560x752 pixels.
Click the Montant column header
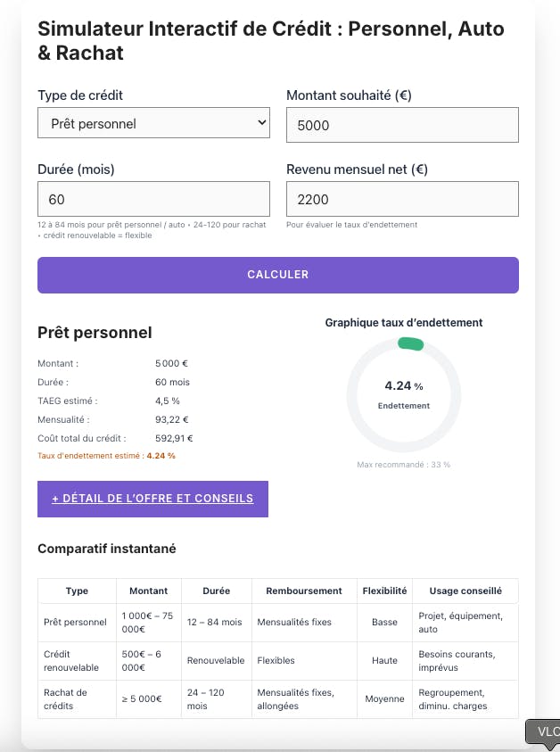[x=149, y=591]
